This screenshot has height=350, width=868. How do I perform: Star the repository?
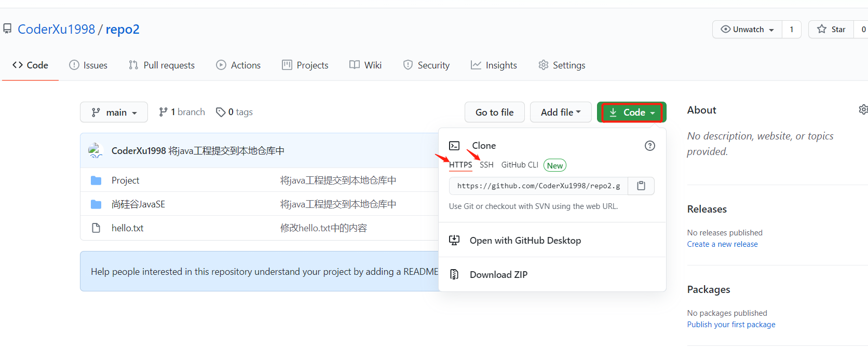831,29
